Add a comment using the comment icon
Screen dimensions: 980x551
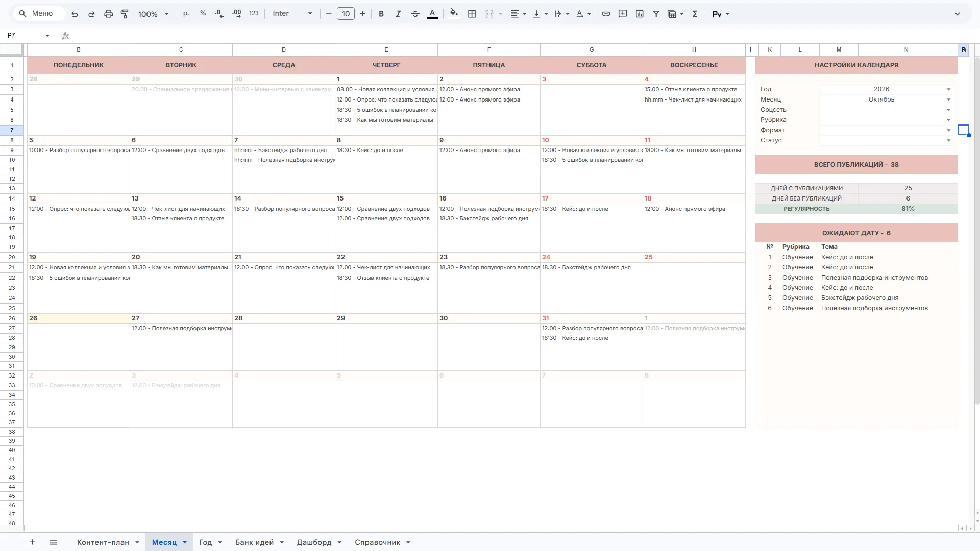click(x=623, y=14)
